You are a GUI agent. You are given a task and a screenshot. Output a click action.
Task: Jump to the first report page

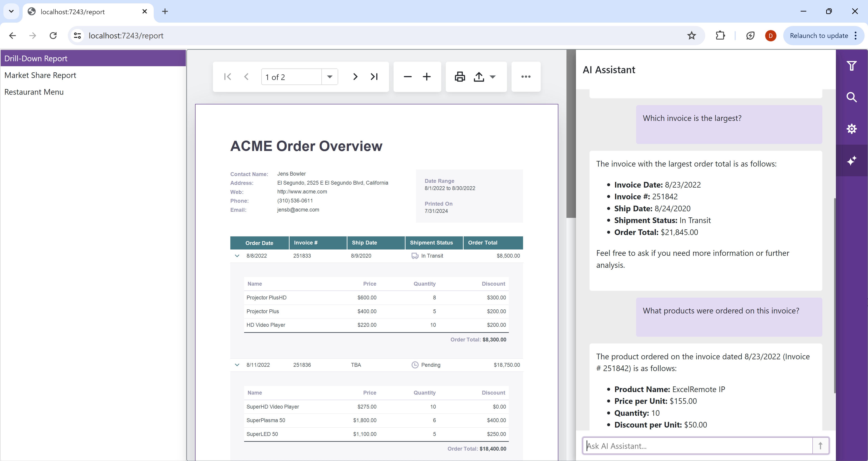tap(227, 77)
